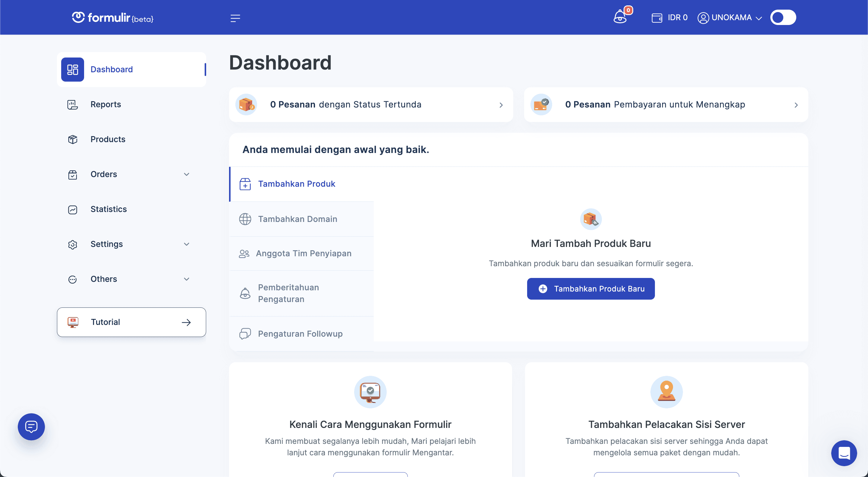Image resolution: width=868 pixels, height=477 pixels.
Task: Click the Reports icon in sidebar
Action: [72, 104]
